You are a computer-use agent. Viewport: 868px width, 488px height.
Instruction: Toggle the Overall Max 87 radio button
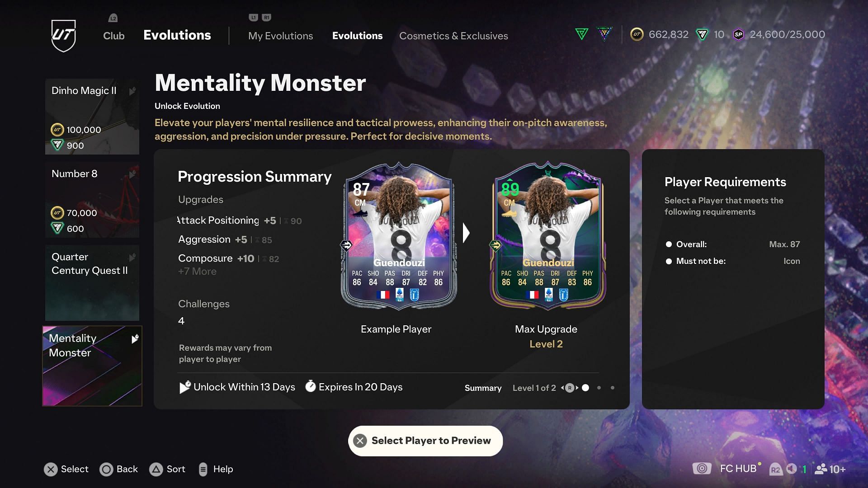tap(669, 244)
